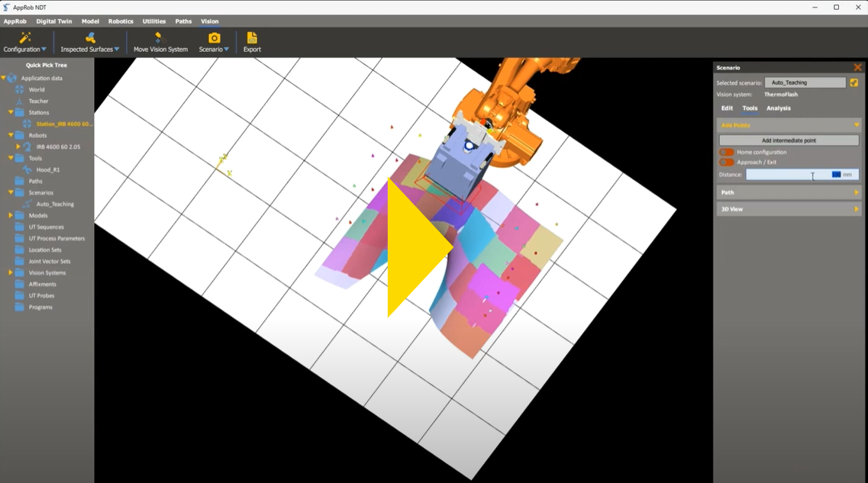This screenshot has width=868, height=483.
Task: Select the IRB 4600 robot tree icon
Action: pyautogui.click(x=28, y=147)
